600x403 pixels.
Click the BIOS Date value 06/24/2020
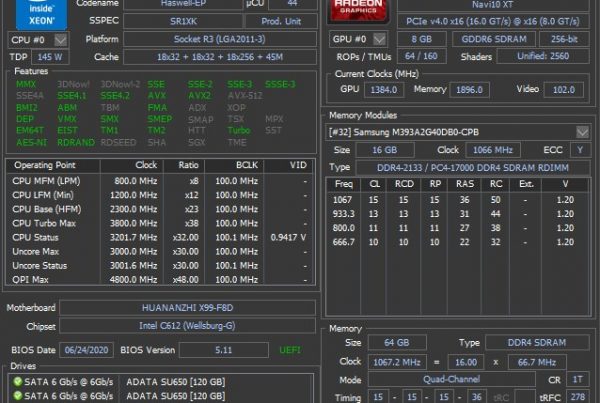click(86, 350)
